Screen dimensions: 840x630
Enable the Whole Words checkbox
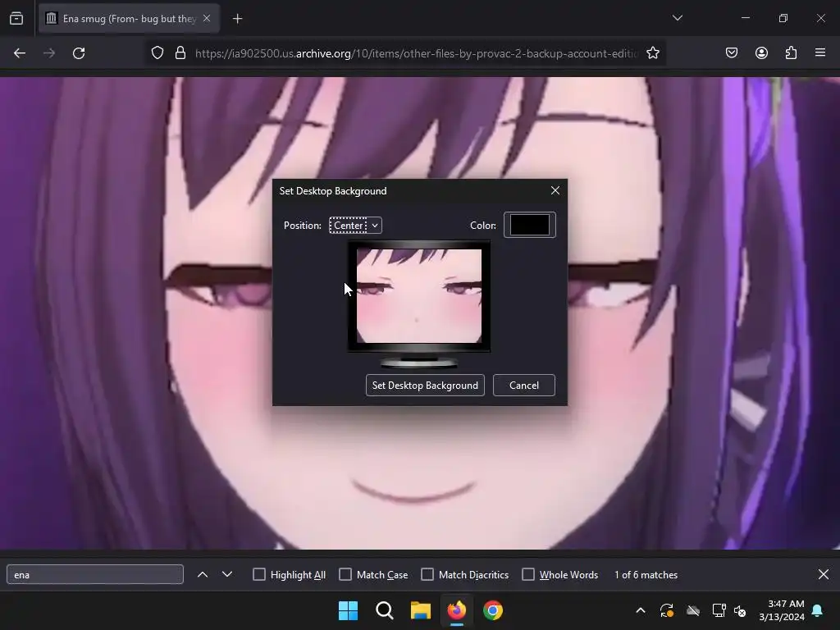528,574
